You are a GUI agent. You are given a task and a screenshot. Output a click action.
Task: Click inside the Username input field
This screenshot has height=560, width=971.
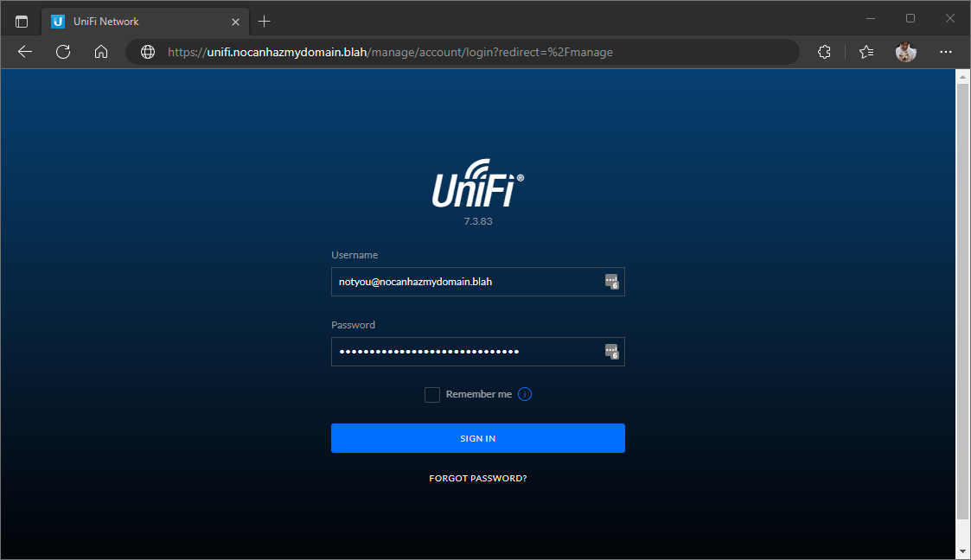click(467, 282)
